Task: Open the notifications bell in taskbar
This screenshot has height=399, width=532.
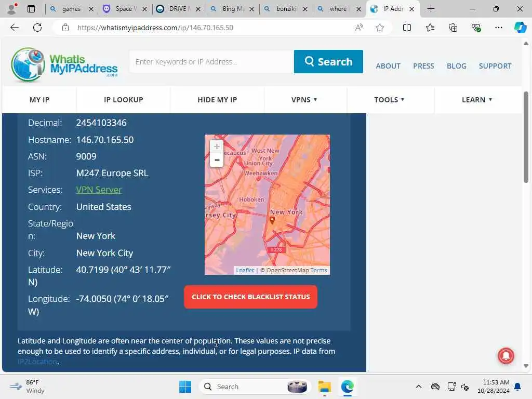Action: pos(517,387)
